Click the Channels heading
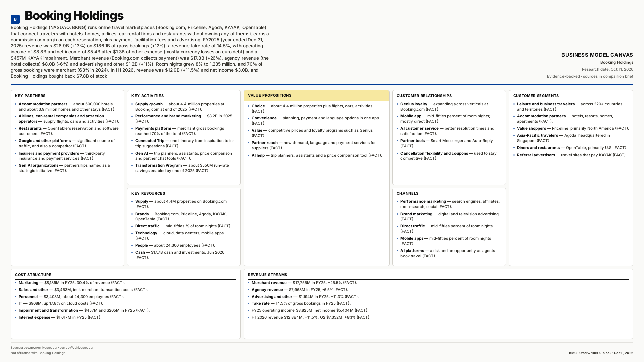 pyautogui.click(x=408, y=193)
